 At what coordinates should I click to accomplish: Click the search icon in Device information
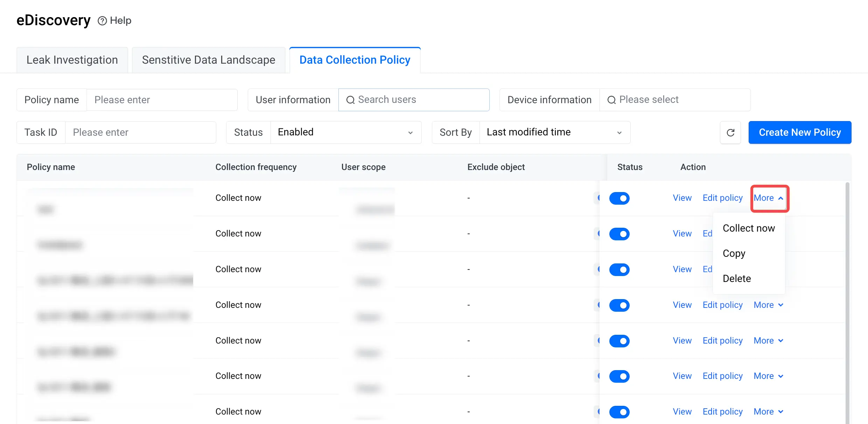pyautogui.click(x=611, y=100)
